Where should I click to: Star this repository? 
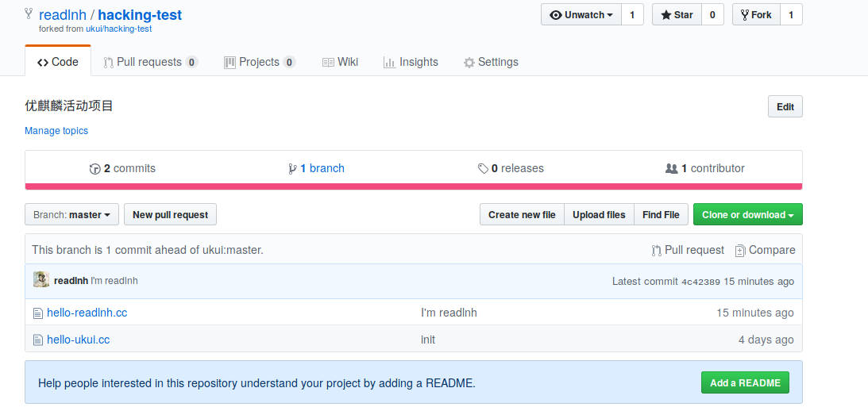[x=677, y=15]
